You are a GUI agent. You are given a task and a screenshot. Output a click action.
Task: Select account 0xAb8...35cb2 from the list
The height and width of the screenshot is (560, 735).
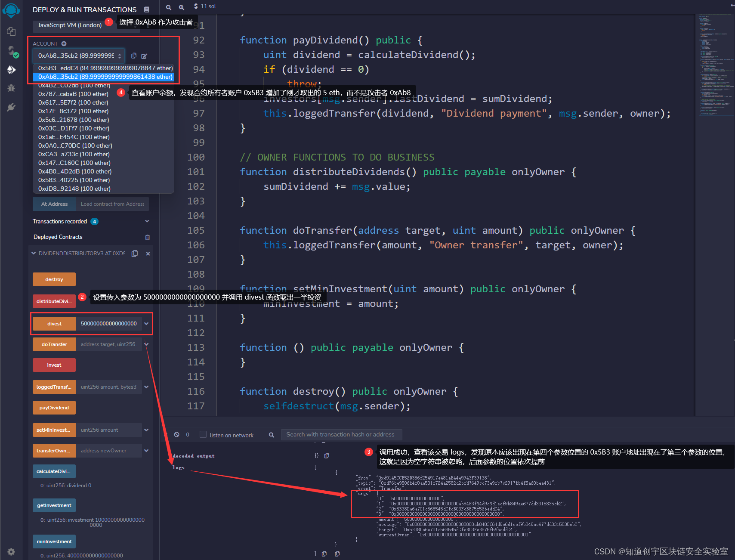tap(103, 77)
